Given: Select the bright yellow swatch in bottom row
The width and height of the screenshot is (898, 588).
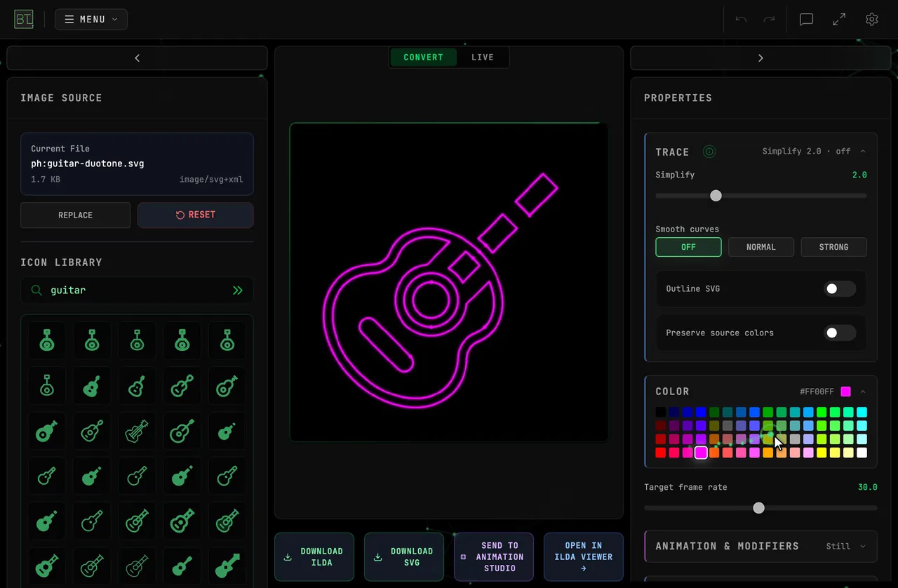Looking at the screenshot, I should coord(822,453).
